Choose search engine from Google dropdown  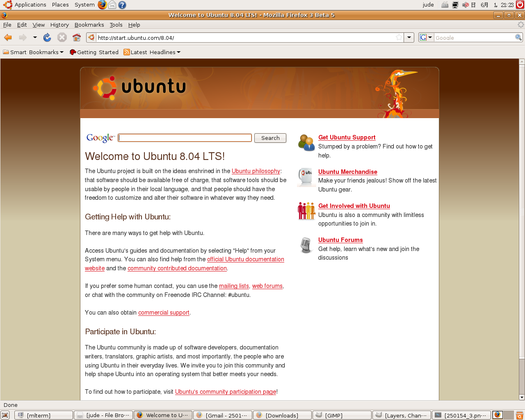(427, 38)
